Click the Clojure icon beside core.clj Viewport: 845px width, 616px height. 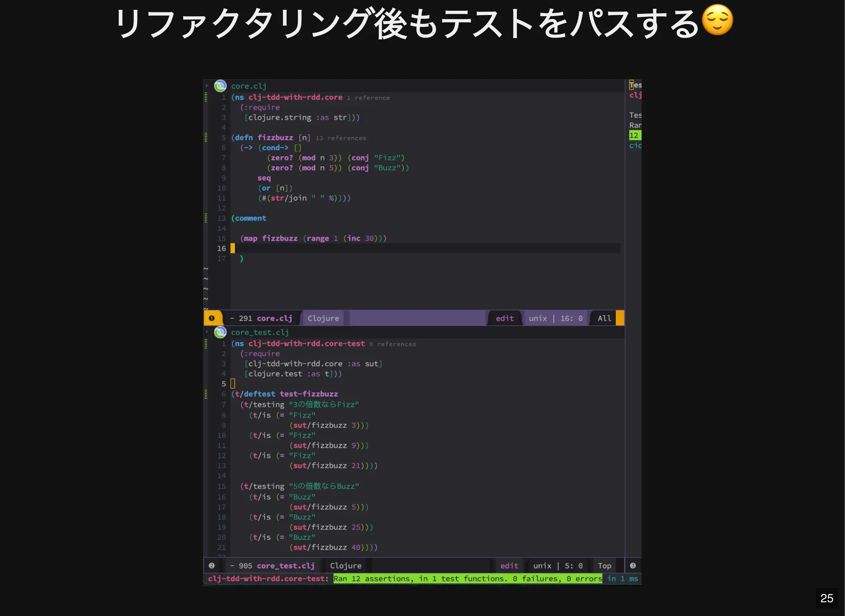(x=220, y=86)
